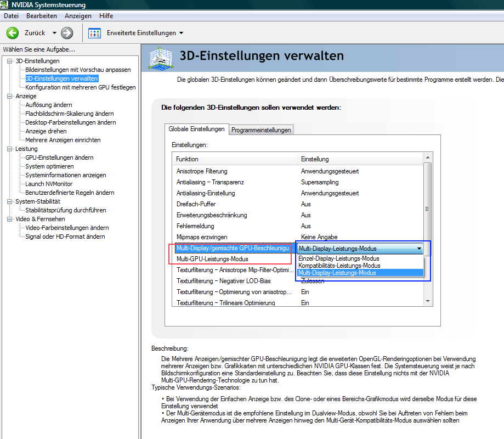Open the Datei menu
504x439 pixels.
point(12,16)
